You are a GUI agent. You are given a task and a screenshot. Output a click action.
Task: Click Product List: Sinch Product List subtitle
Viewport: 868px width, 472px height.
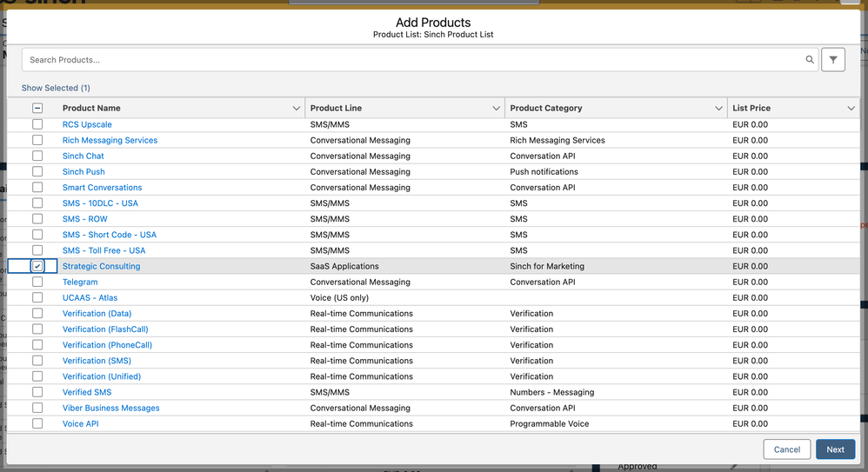[433, 34]
